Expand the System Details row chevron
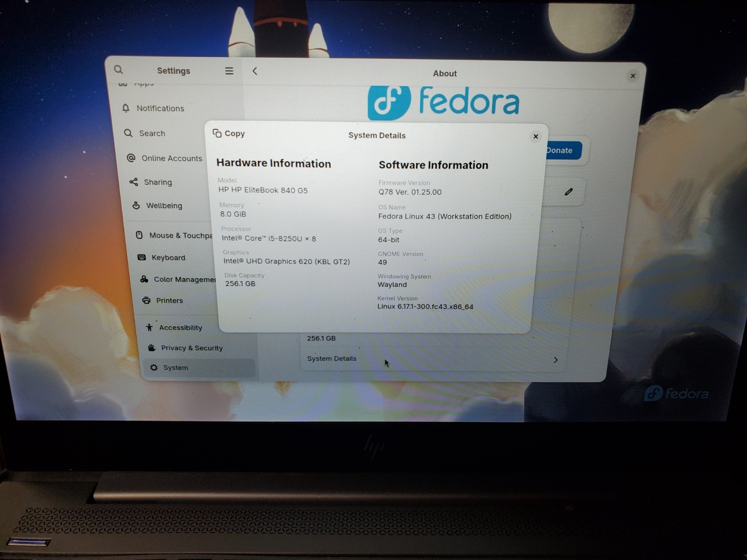This screenshot has width=747, height=560. coord(556,360)
